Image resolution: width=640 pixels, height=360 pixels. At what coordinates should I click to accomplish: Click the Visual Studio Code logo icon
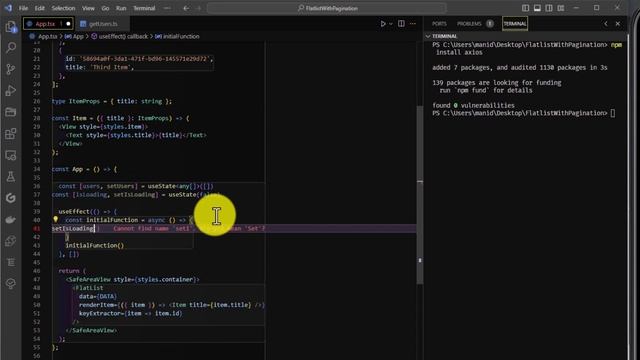(8, 8)
